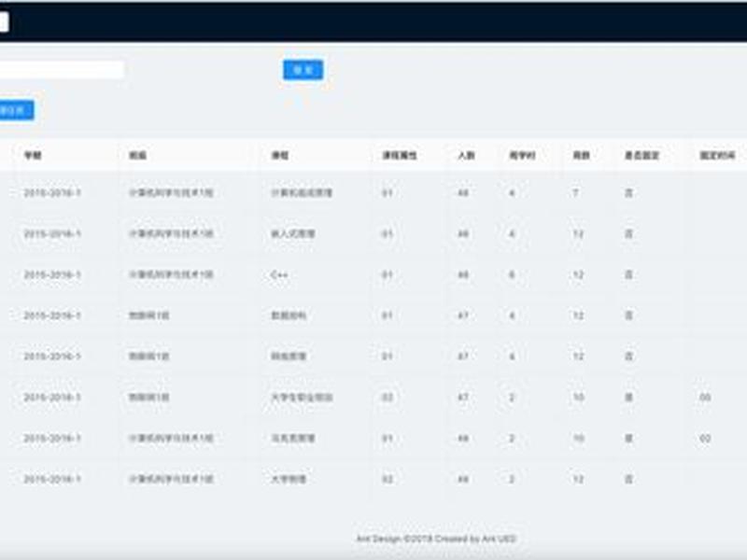Click the blue 搜索 search button

pos(303,70)
